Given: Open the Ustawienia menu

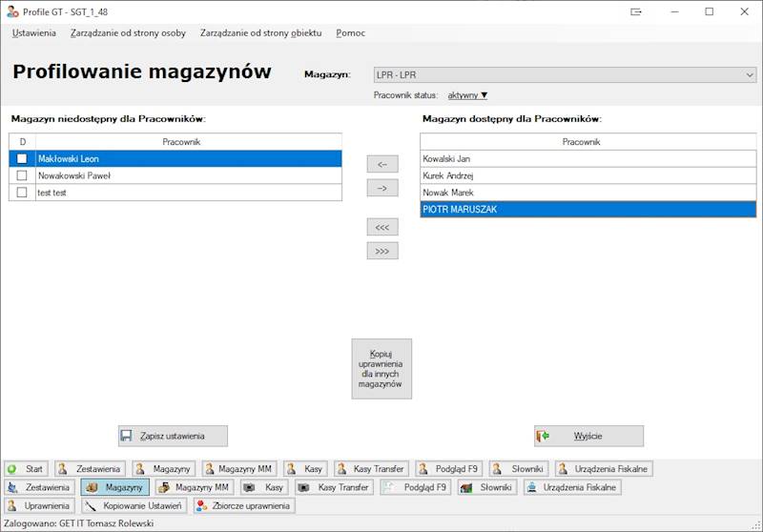Looking at the screenshot, I should pos(34,32).
